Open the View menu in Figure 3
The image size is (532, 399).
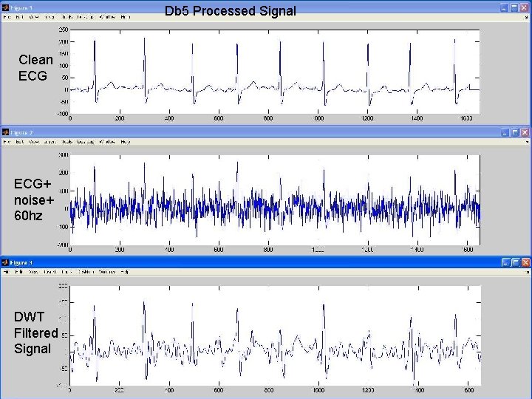[x=33, y=272]
